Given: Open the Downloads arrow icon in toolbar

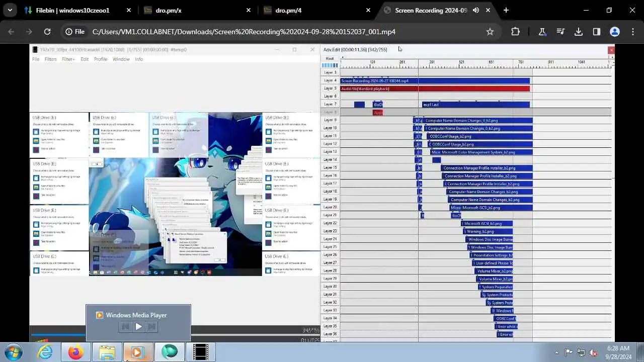Looking at the screenshot, I should [579, 32].
